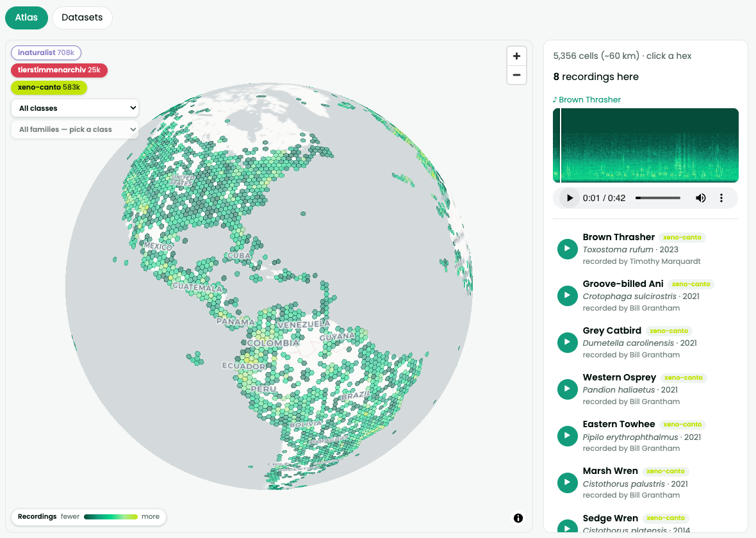Select the Eastern Towhee title

pyautogui.click(x=619, y=424)
